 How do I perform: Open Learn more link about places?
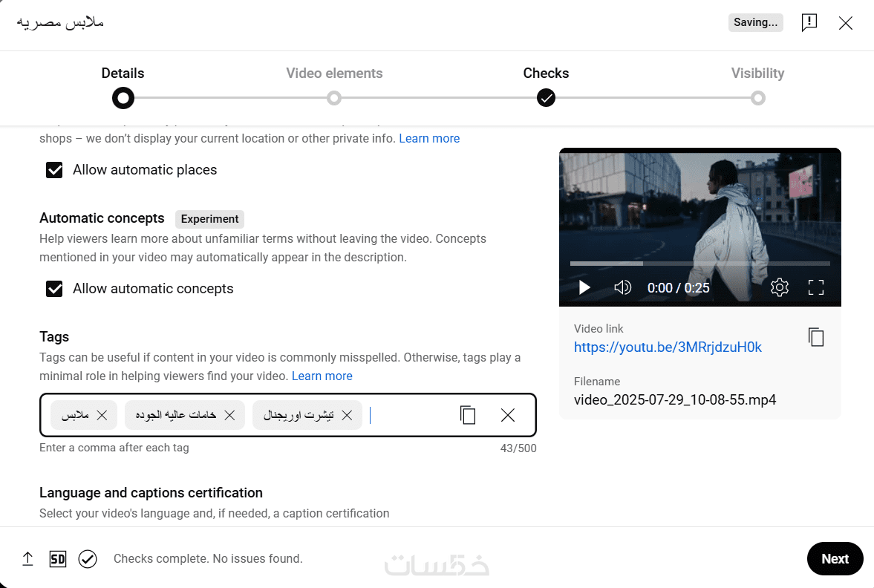pos(429,138)
